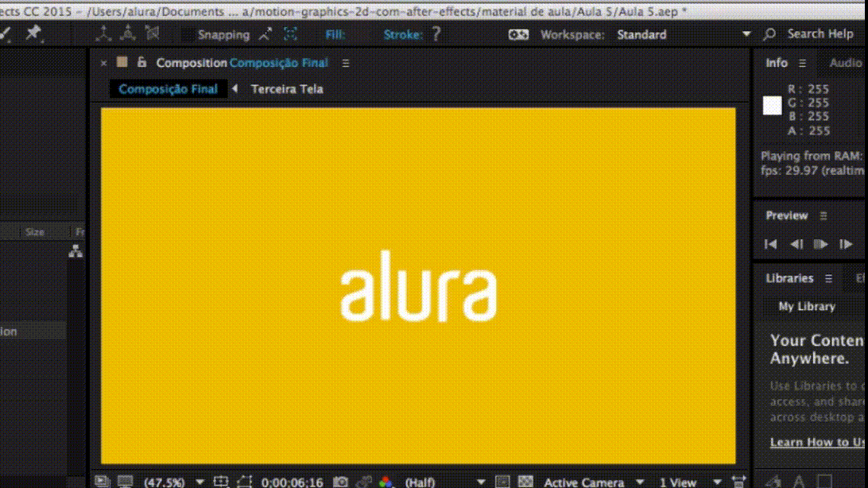The height and width of the screenshot is (488, 868).
Task: Open the Show Channel RGB color icon
Action: pyautogui.click(x=386, y=482)
